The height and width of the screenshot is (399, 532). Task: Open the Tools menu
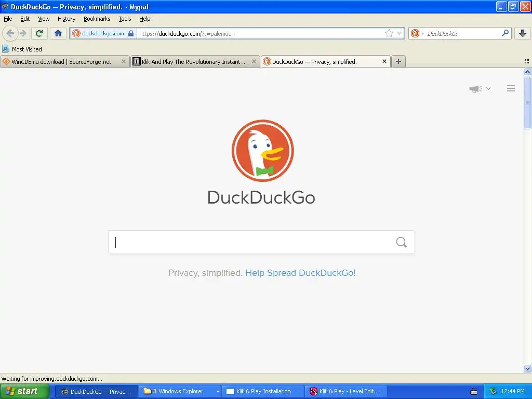[125, 19]
